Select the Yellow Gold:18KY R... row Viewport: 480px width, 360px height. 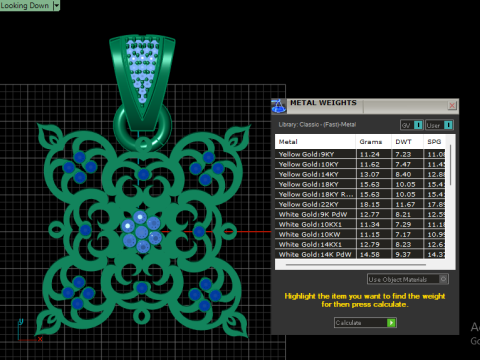[360, 194]
